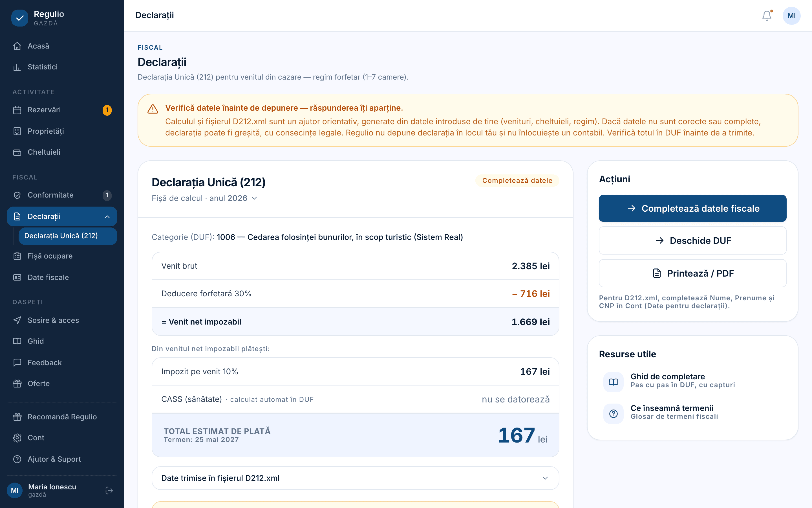The image size is (812, 508).
Task: Open Recomandă Regulio
Action: pyautogui.click(x=62, y=417)
